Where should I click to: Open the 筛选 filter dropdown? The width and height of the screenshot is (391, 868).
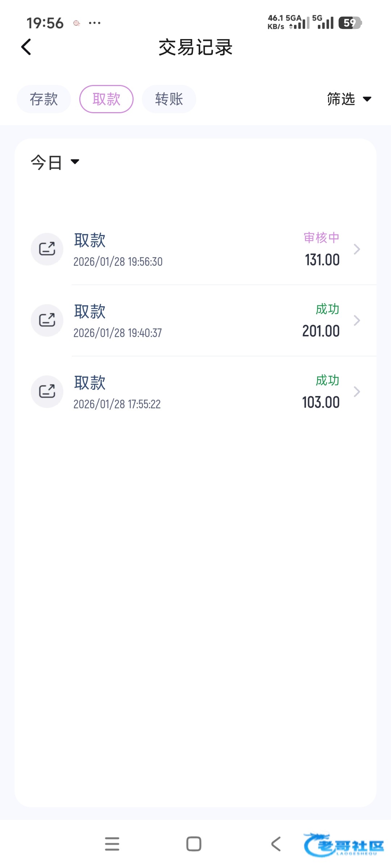tap(349, 99)
